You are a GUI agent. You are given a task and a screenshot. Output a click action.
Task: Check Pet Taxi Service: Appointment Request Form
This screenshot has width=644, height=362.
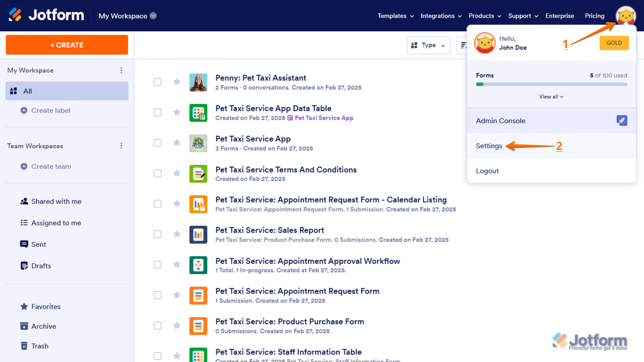[x=158, y=295]
